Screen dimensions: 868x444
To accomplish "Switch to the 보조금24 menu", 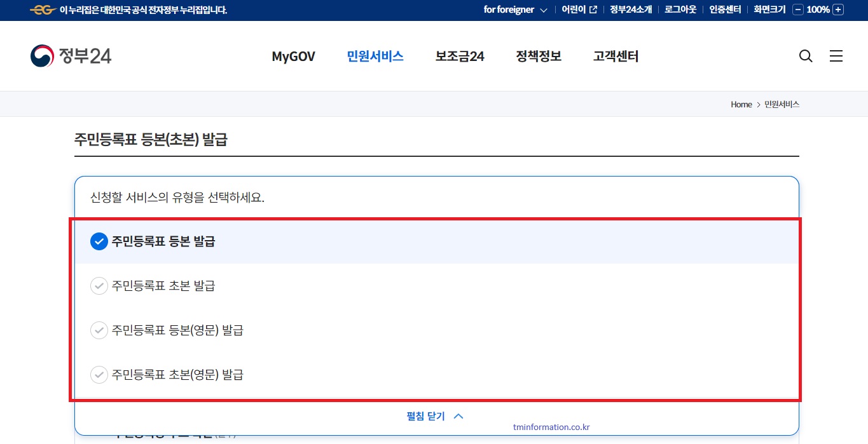I will pos(459,56).
